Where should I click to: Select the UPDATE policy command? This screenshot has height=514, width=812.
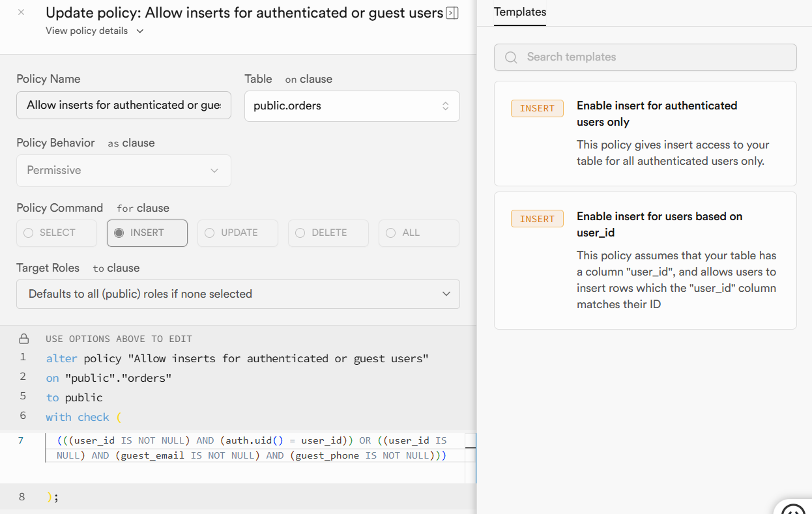tap(238, 233)
